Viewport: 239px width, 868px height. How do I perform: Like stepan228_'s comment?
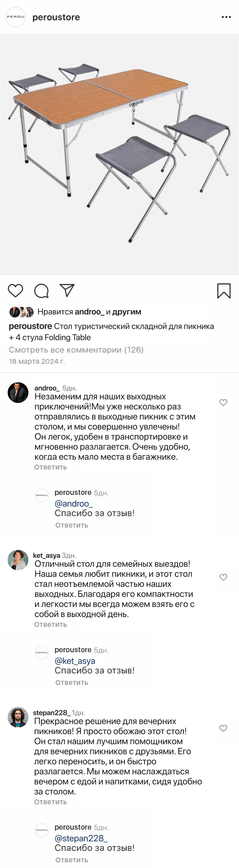[x=223, y=728]
